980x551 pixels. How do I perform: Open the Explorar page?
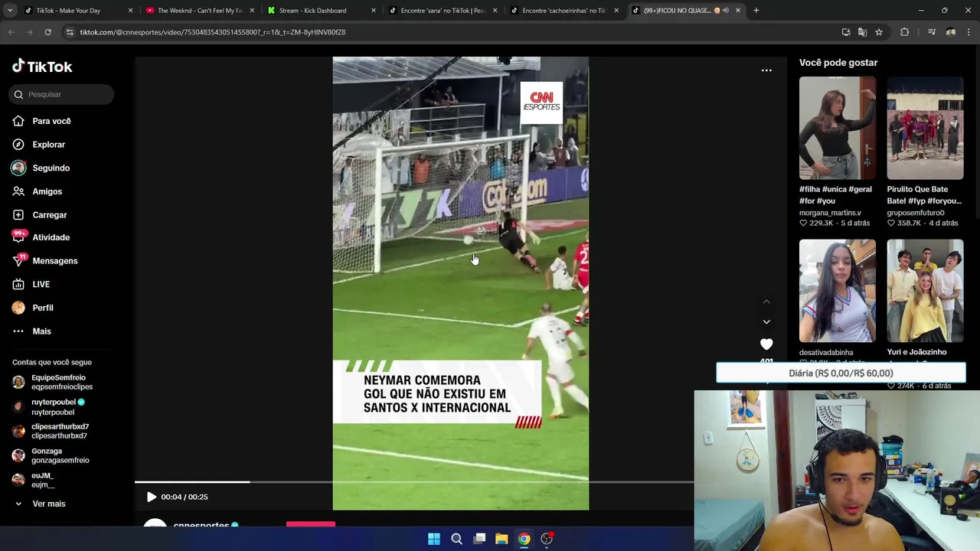pyautogui.click(x=48, y=145)
